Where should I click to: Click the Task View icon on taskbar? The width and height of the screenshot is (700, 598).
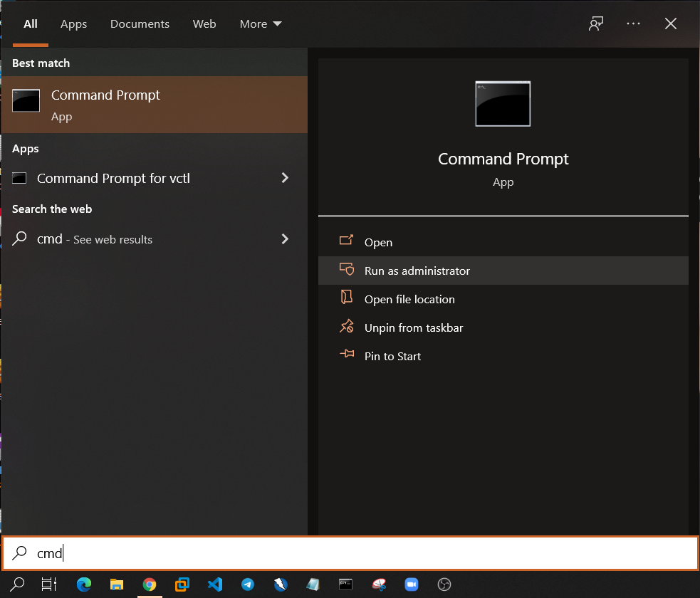coord(47,584)
